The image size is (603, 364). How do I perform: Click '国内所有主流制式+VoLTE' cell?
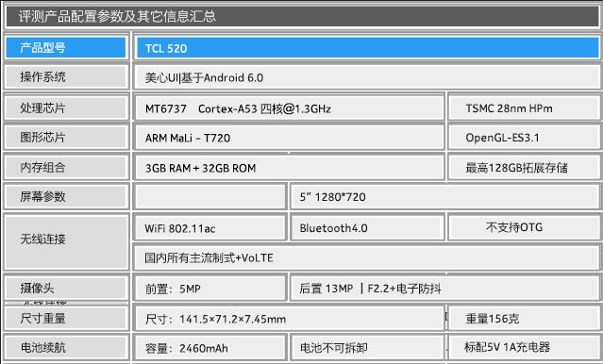click(x=367, y=257)
